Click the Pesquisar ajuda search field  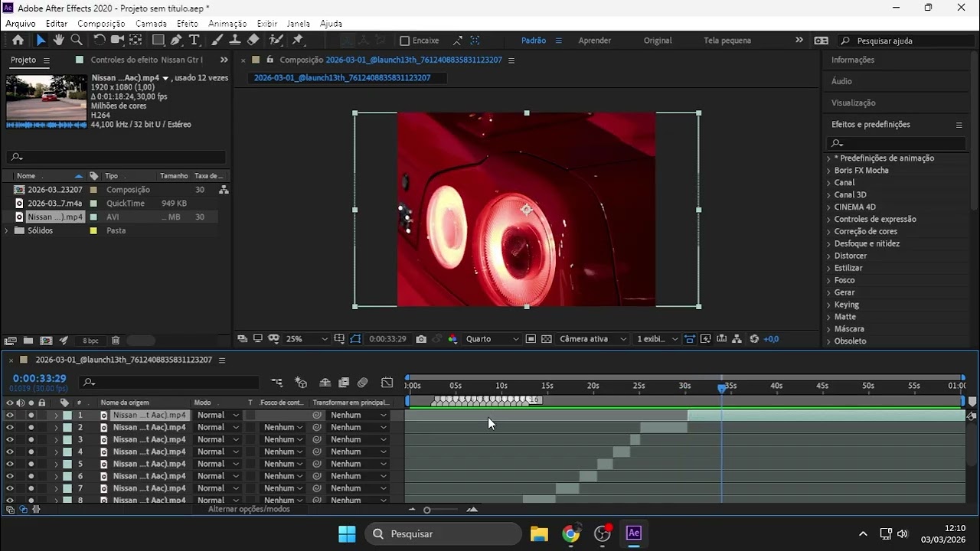pos(905,41)
